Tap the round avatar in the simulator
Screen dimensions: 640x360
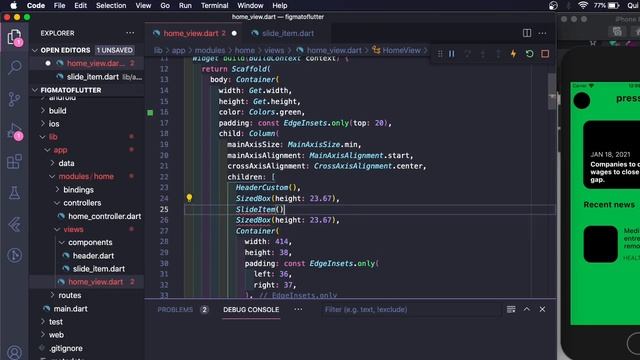(582, 100)
